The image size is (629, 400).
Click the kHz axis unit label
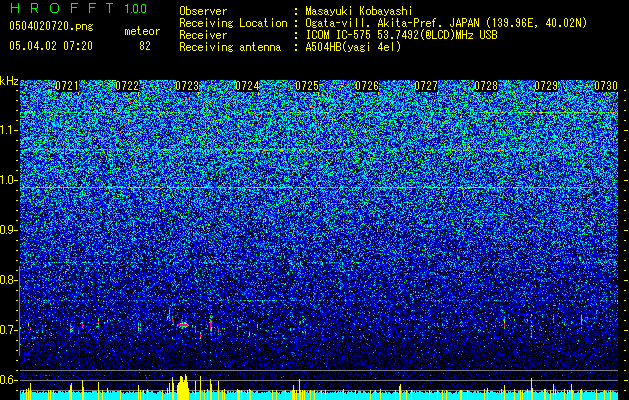[9, 81]
